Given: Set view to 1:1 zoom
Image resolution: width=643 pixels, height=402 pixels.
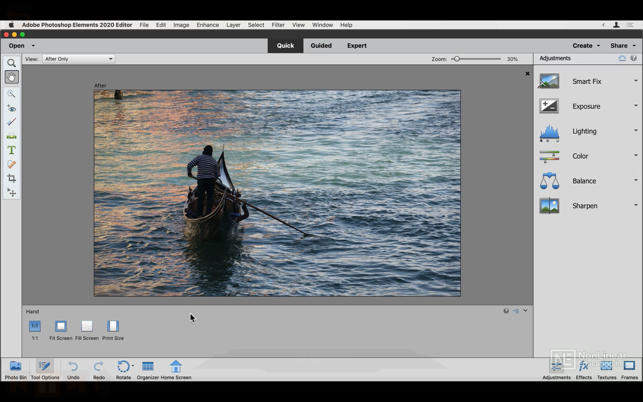Looking at the screenshot, I should tap(35, 328).
